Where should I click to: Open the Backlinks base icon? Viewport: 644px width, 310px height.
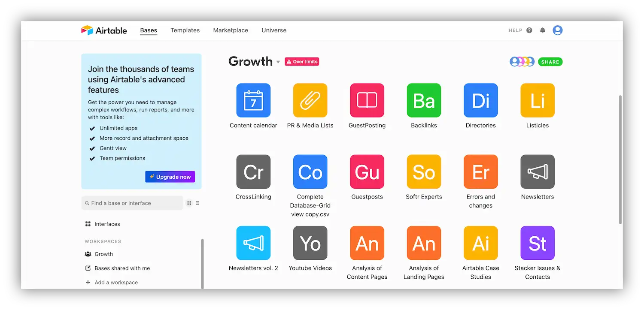pos(424,100)
